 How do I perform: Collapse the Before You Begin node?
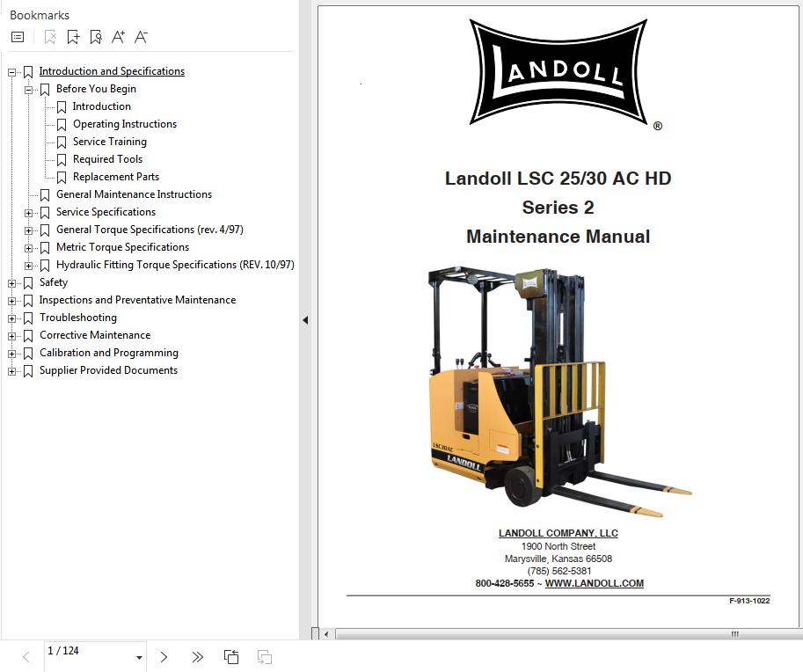click(x=29, y=90)
